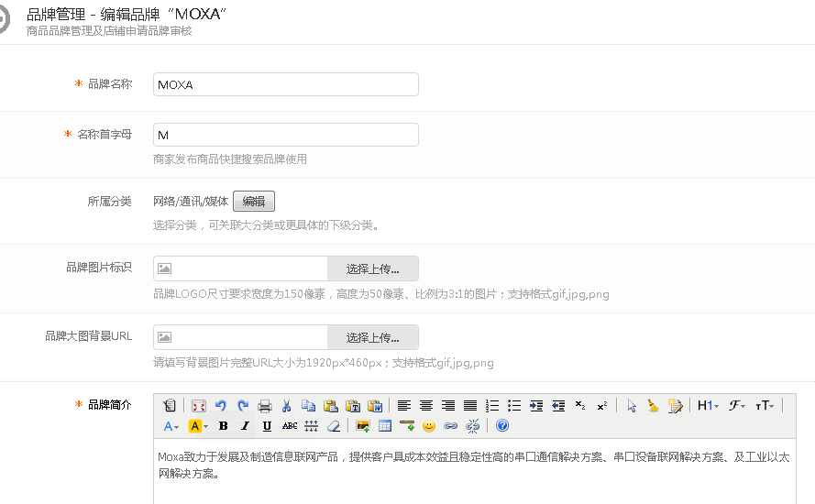
Task: Click quick format icon with pencil
Action: pos(675,406)
